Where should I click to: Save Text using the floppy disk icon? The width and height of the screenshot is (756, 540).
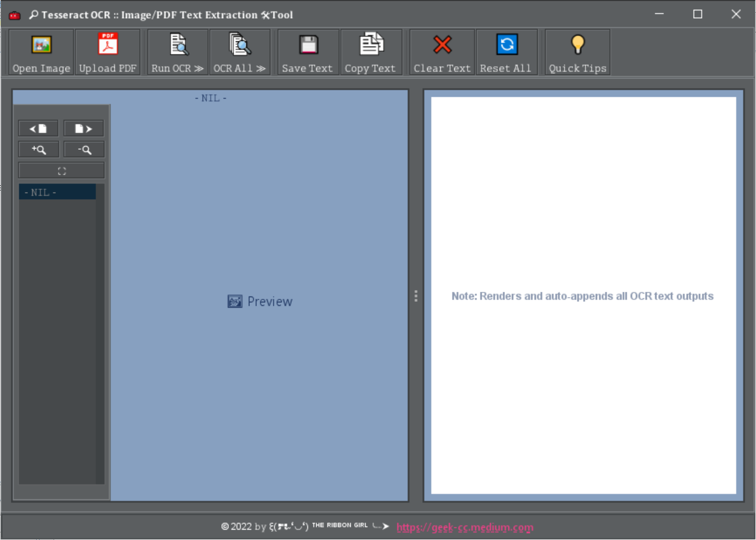click(x=308, y=52)
